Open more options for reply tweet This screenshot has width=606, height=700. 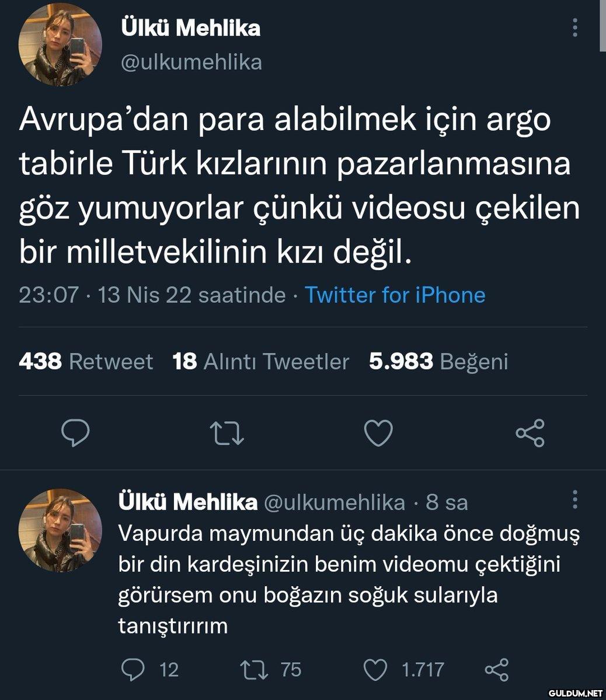tap(575, 500)
